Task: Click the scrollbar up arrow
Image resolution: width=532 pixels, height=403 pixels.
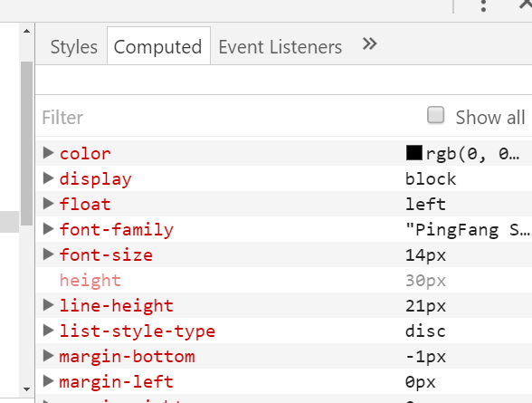Action: [26, 31]
